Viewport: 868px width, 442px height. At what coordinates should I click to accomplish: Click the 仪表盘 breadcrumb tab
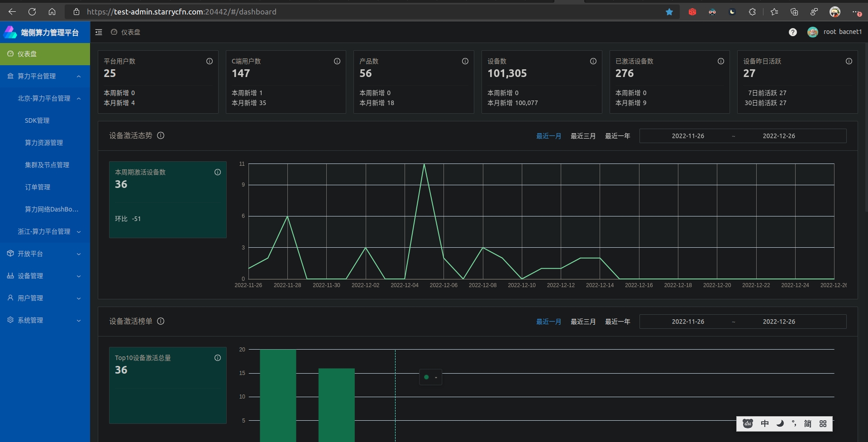tap(126, 32)
